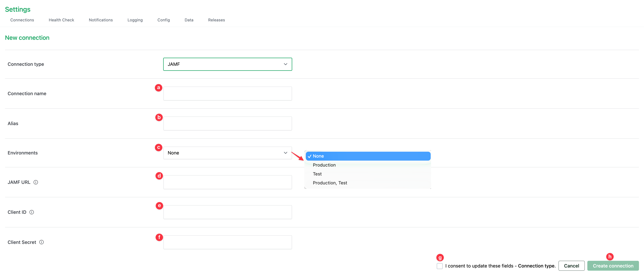This screenshot has width=644, height=274.
Task: Go to the Notifications tab
Action: pyautogui.click(x=101, y=20)
